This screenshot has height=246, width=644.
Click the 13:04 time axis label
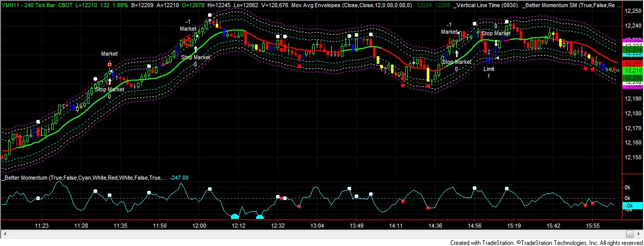click(317, 225)
